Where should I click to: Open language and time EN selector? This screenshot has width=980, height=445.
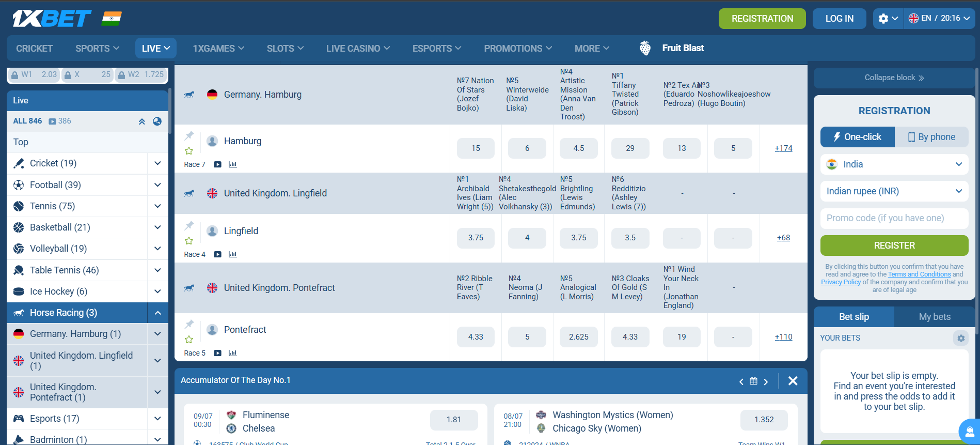tap(940, 19)
